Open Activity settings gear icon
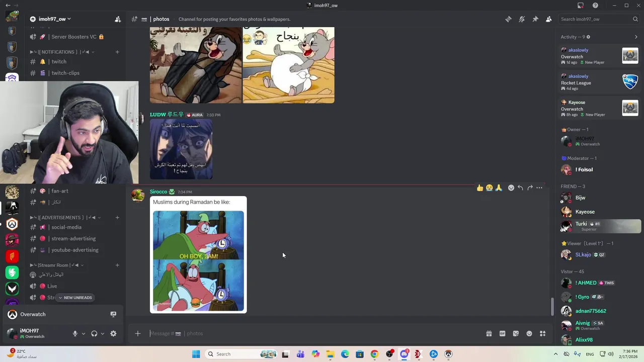Viewport: 644px width, 362px height. (x=588, y=37)
